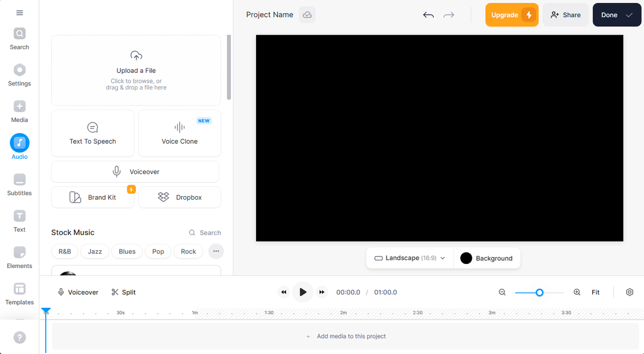
Task: Zoom out the timeline
Action: [x=502, y=292]
